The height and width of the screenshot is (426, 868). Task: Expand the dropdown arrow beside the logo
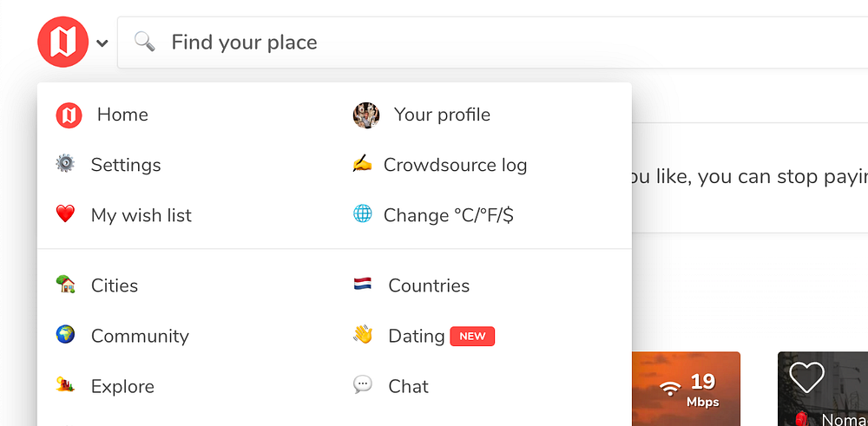(102, 43)
